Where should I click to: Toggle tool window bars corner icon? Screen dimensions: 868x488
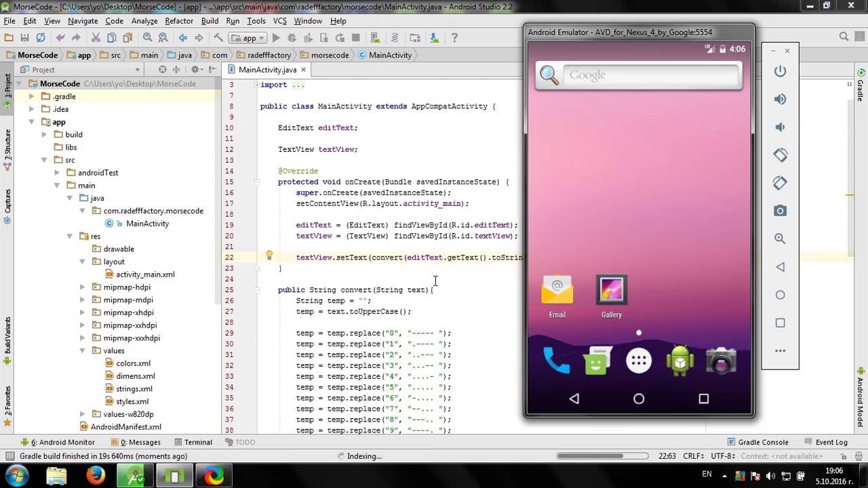point(9,456)
